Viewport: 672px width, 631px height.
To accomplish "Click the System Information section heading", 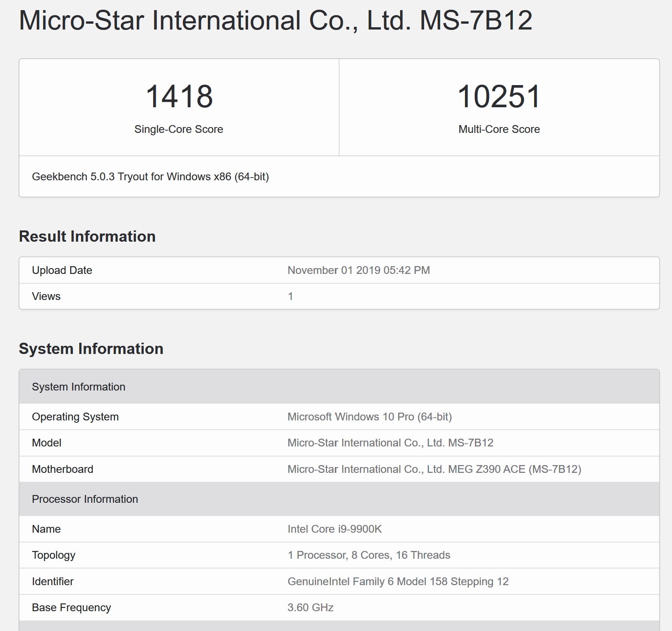I will tap(91, 349).
